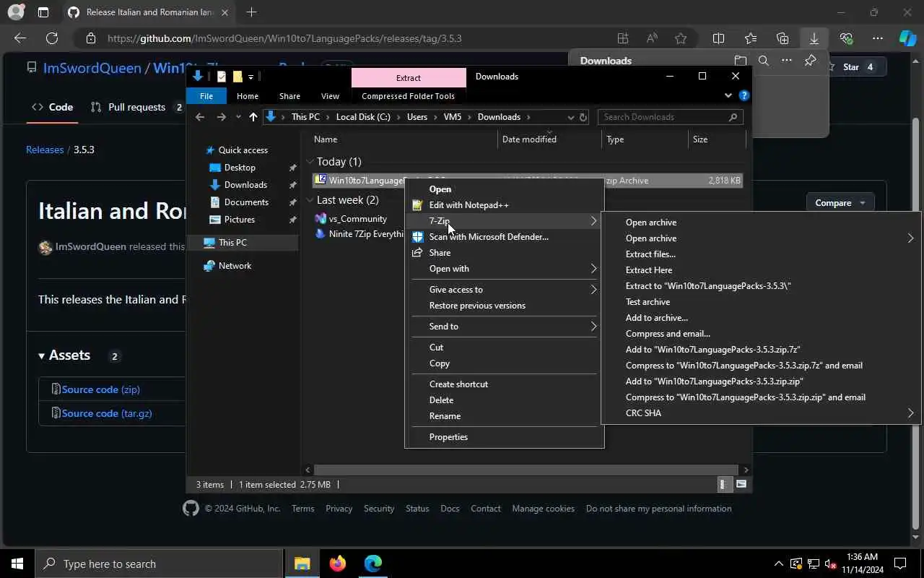Open the notification center icon
The width and height of the screenshot is (924, 578).
pos(900,564)
